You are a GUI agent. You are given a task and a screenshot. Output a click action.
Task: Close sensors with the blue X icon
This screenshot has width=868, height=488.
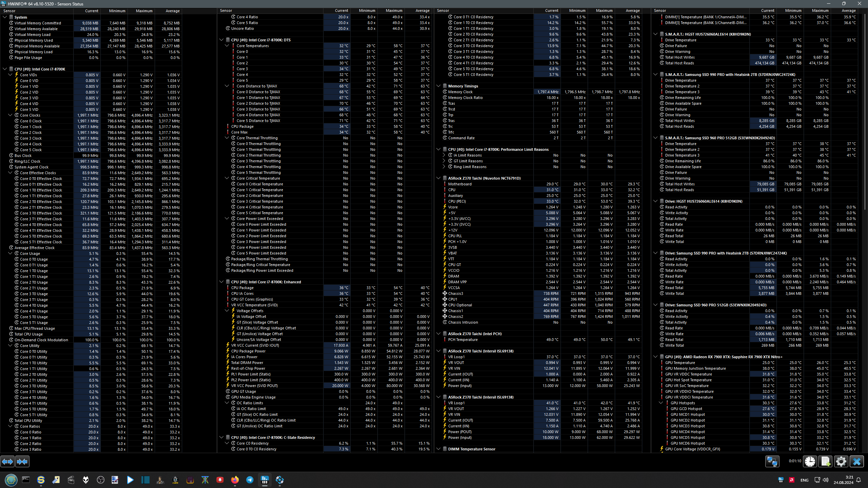[856, 462]
